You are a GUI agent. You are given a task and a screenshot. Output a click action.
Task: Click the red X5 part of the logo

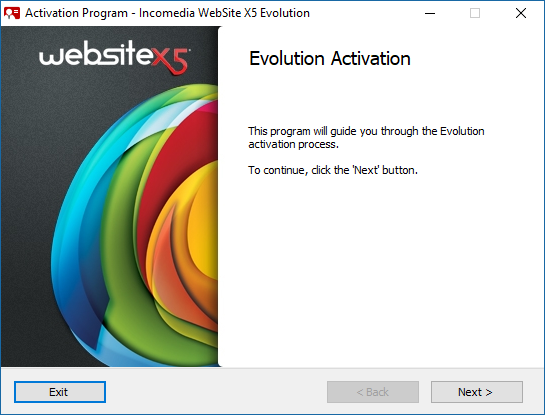[x=171, y=61]
